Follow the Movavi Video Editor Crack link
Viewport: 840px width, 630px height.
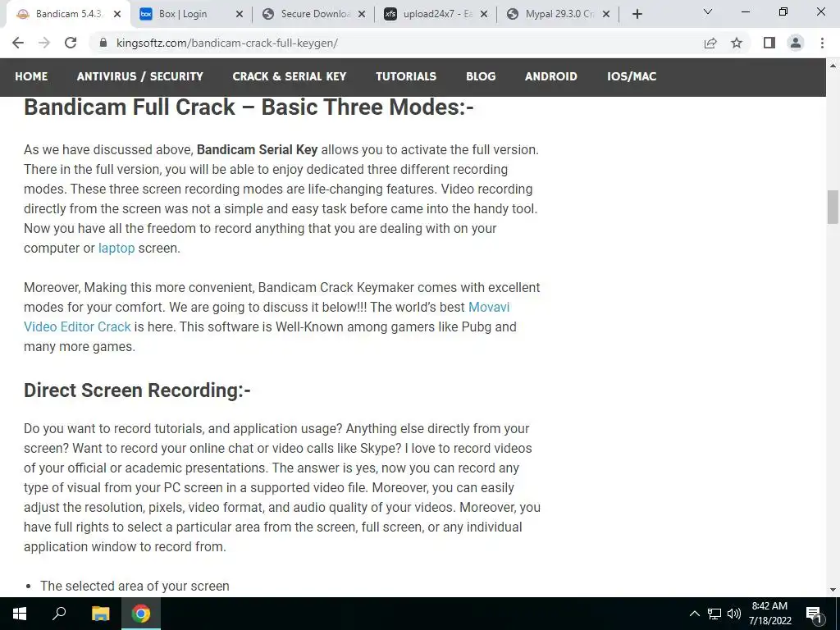pyautogui.click(x=77, y=326)
